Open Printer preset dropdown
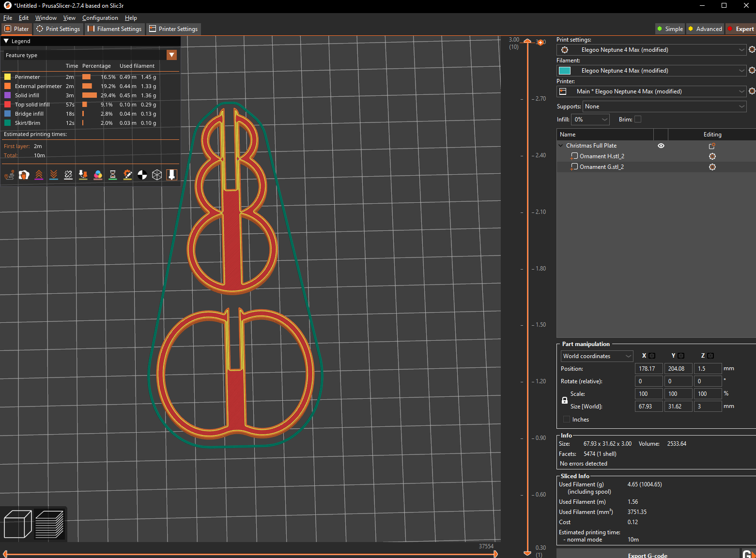Viewport: 756px width, 558px height. (x=651, y=91)
